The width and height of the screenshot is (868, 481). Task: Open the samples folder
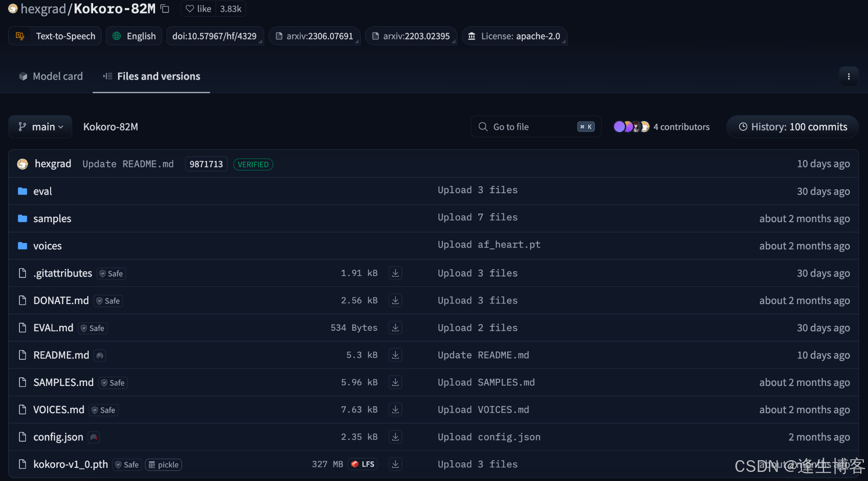(x=52, y=219)
